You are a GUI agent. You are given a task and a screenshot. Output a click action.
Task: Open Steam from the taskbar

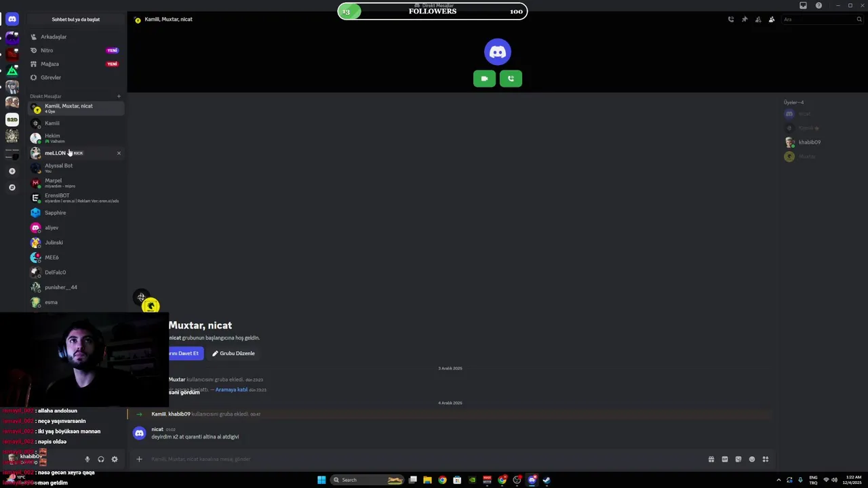click(x=547, y=480)
